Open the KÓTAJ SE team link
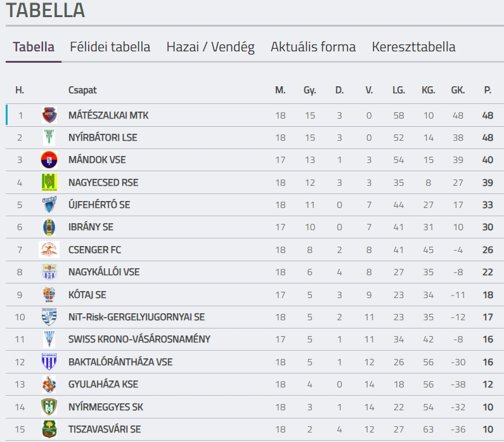This screenshot has width=504, height=442. click(87, 295)
